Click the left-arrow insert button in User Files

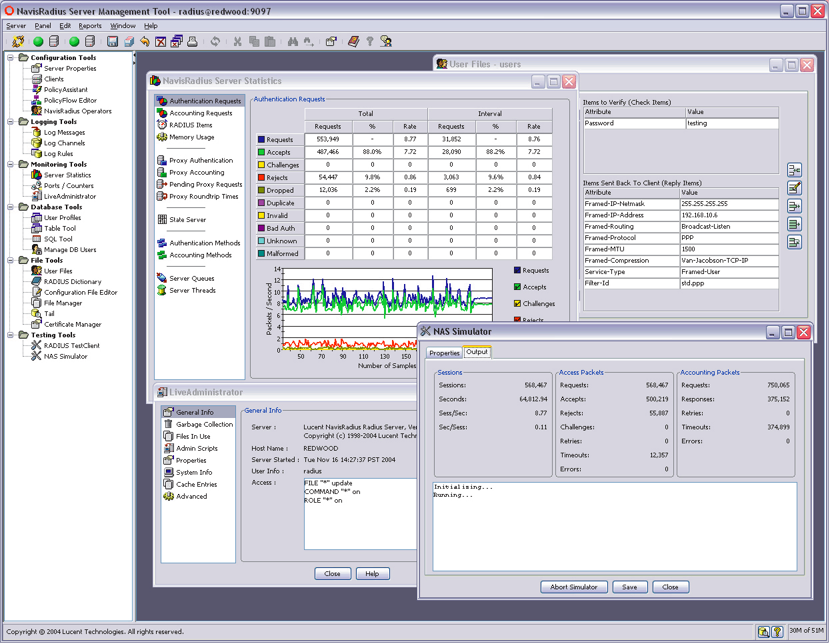(x=795, y=170)
